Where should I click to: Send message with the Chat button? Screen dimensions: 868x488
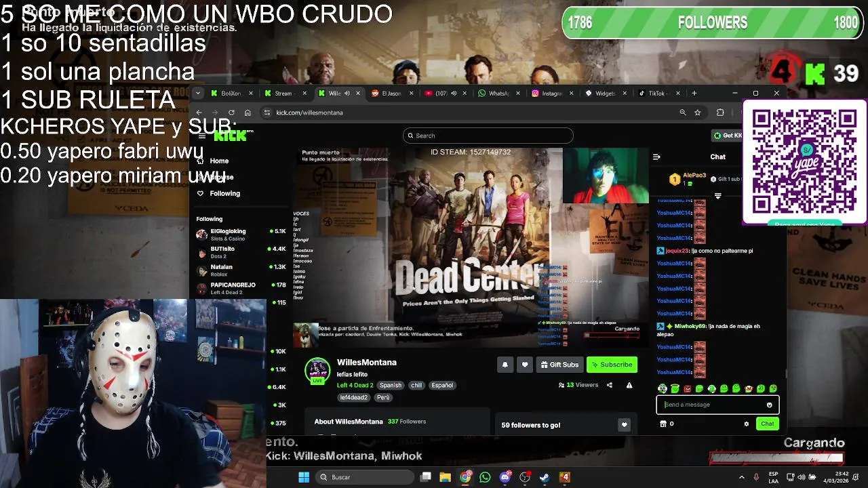point(767,424)
